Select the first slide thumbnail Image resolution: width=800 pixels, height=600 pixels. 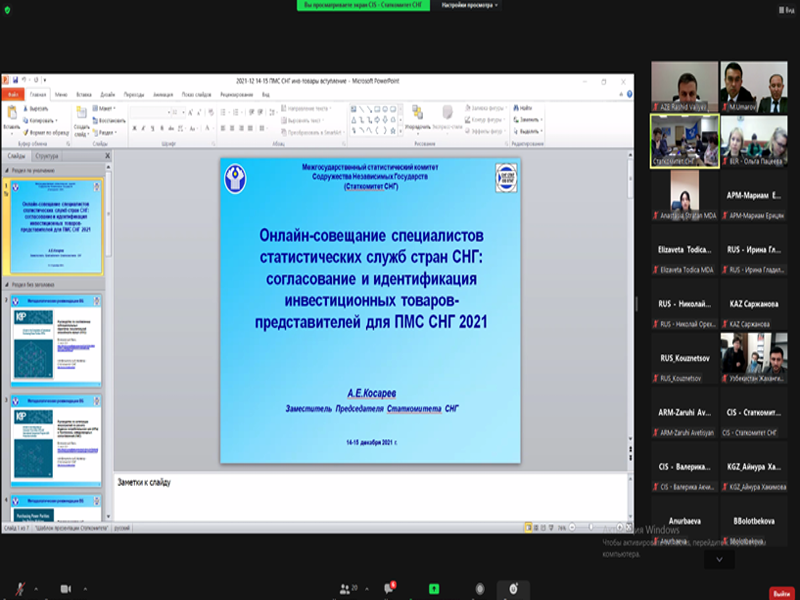pos(54,227)
